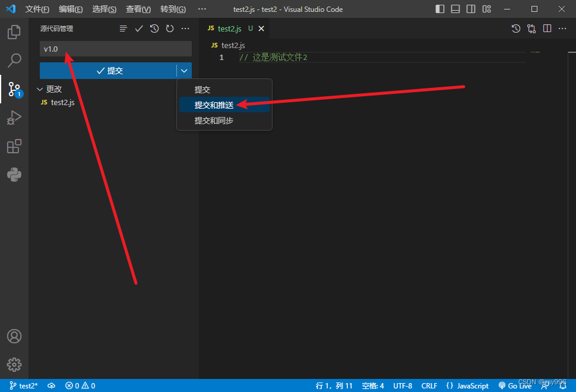The height and width of the screenshot is (392, 576).
Task: Refresh source control with the circular arrow
Action: pos(170,29)
